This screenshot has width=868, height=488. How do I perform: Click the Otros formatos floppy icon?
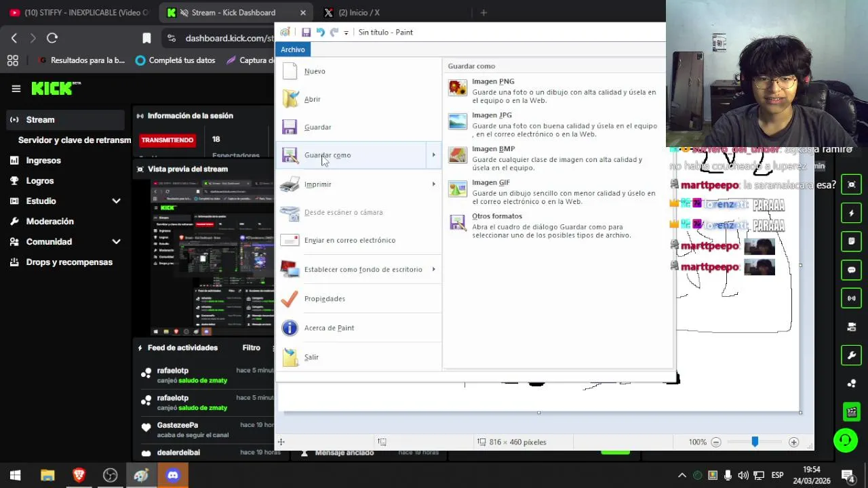tap(458, 223)
